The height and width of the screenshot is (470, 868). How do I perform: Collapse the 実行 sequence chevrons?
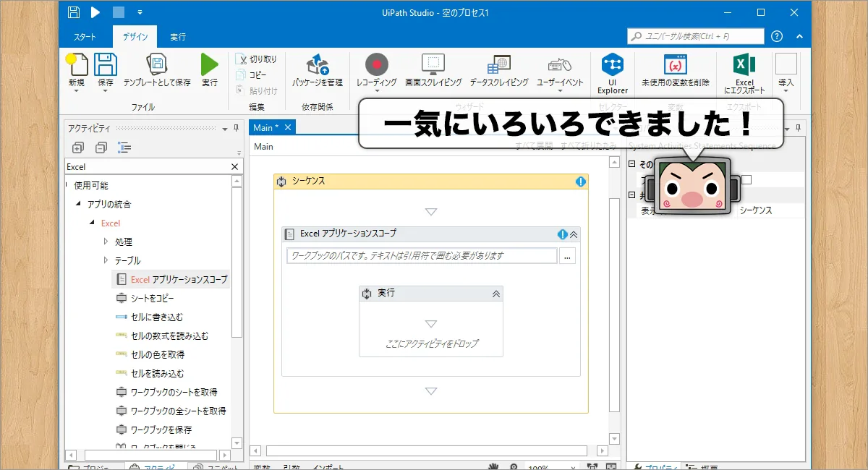(495, 294)
